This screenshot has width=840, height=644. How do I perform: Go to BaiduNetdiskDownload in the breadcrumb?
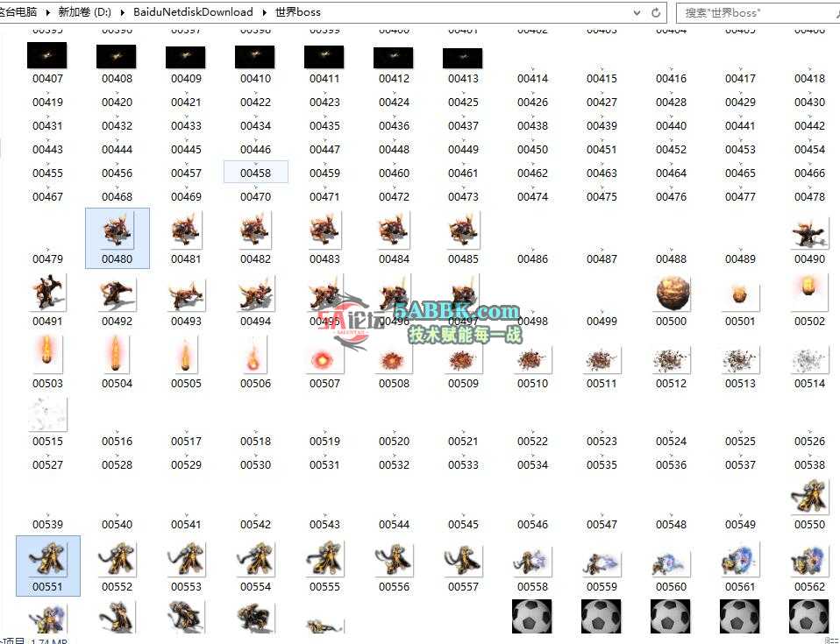[x=193, y=12]
